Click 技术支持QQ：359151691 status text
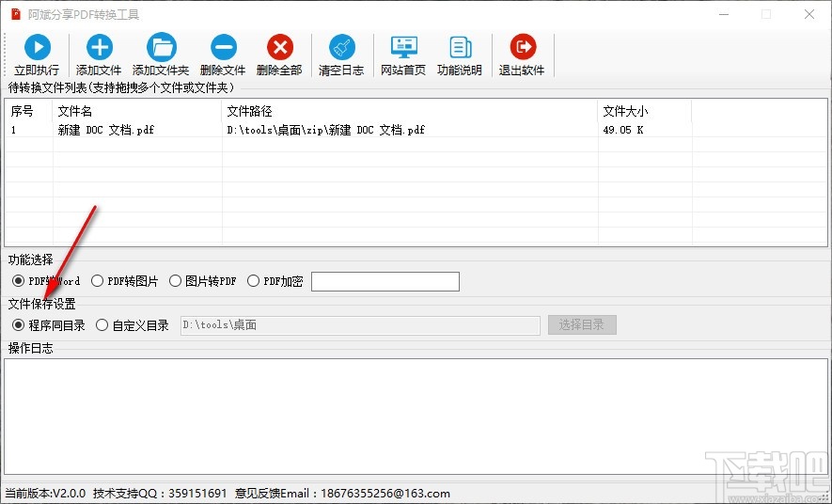 160,494
